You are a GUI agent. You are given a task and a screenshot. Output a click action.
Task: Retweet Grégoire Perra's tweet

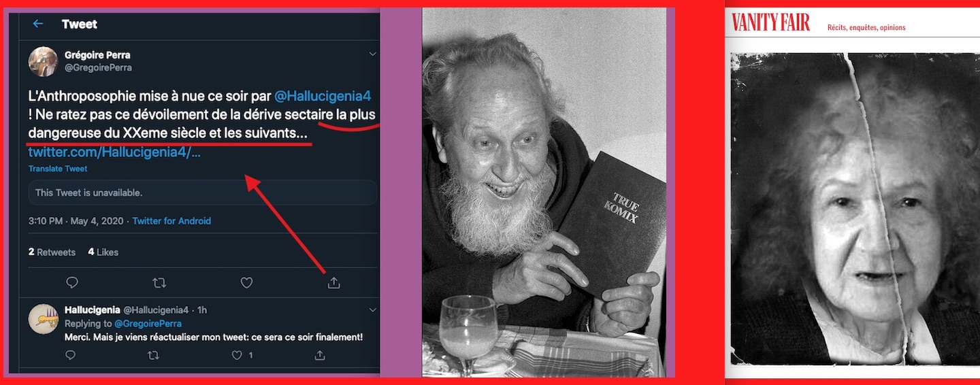pos(159,282)
